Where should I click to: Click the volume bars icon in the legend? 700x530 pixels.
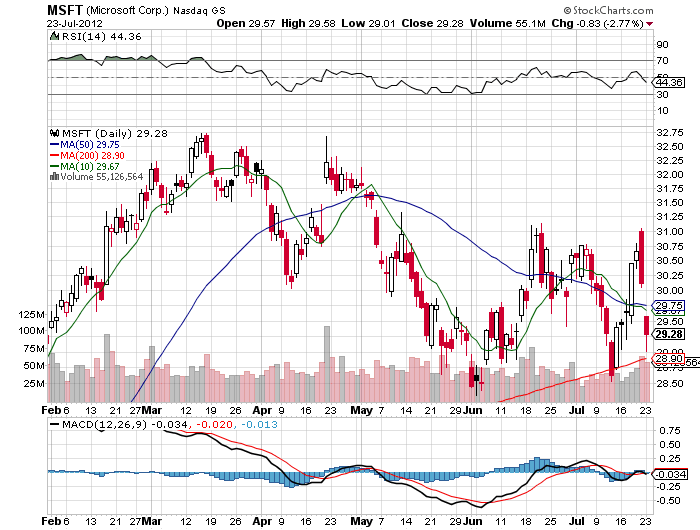54,176
